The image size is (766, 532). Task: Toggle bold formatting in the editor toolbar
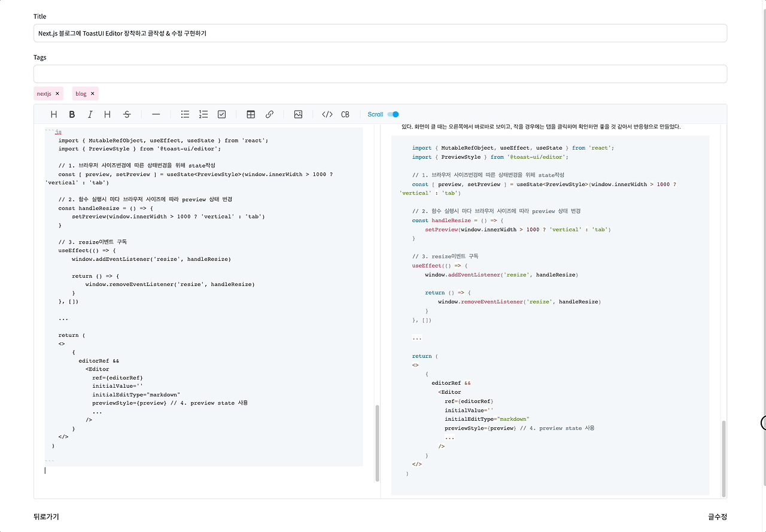(72, 114)
